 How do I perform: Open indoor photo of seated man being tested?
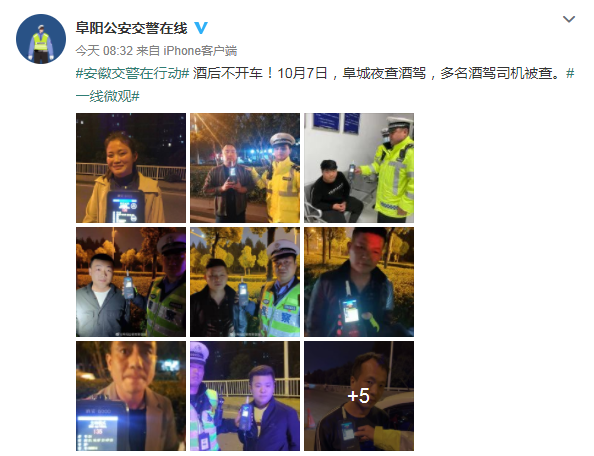coord(359,168)
